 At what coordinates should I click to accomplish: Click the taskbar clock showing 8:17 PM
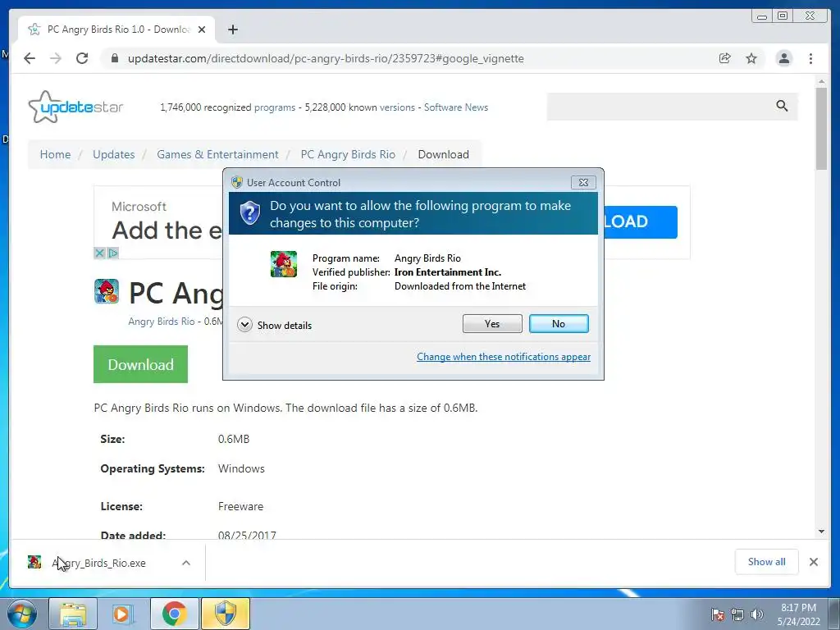point(798,614)
